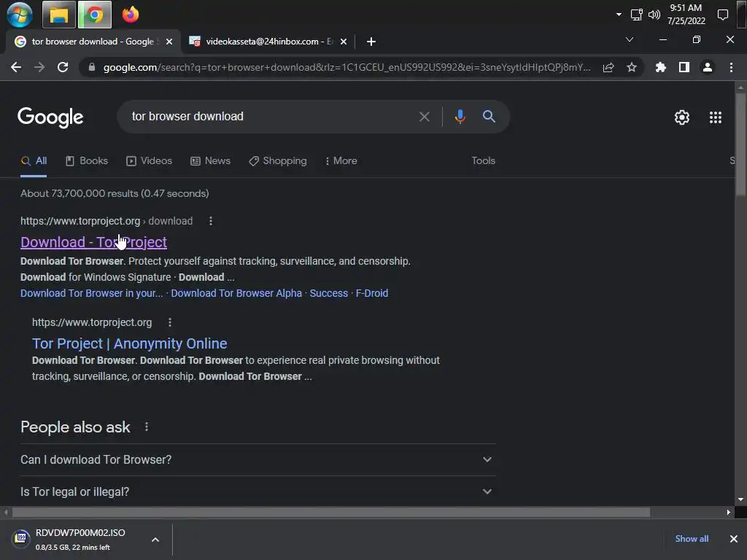
Task: Open the Download - Tor Project link
Action: click(94, 242)
